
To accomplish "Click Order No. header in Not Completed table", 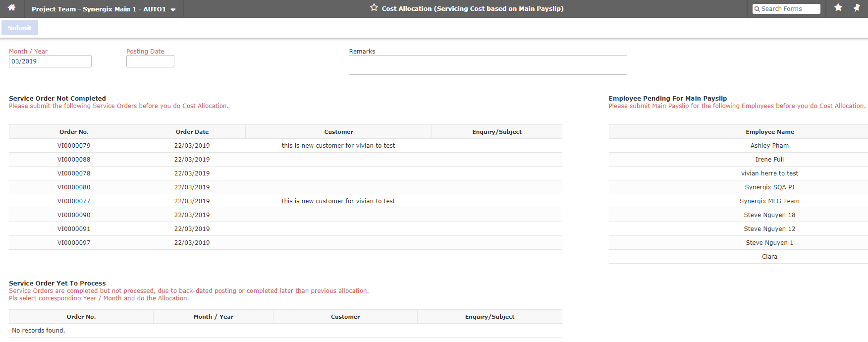I will (x=74, y=132).
